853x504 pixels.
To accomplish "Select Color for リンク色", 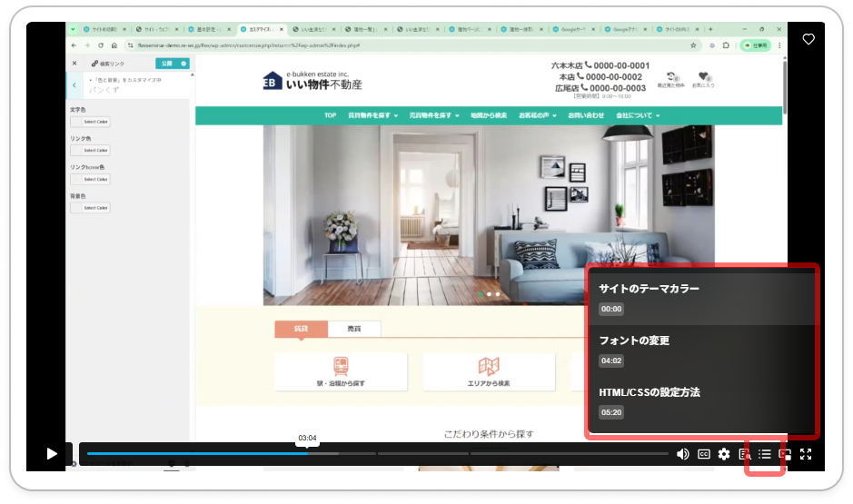I will pyautogui.click(x=90, y=150).
